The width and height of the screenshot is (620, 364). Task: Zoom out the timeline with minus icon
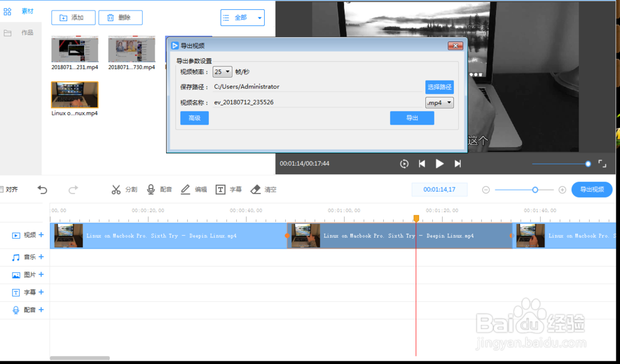(486, 190)
